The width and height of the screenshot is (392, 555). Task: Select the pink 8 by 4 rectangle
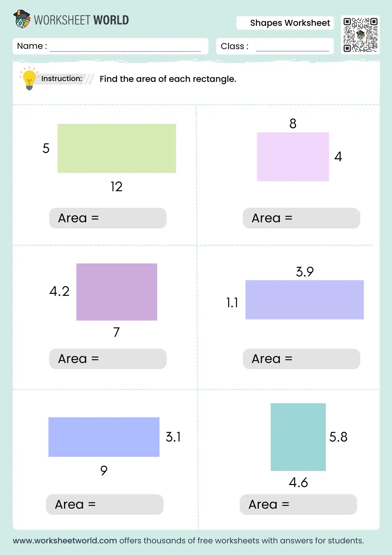click(x=293, y=157)
